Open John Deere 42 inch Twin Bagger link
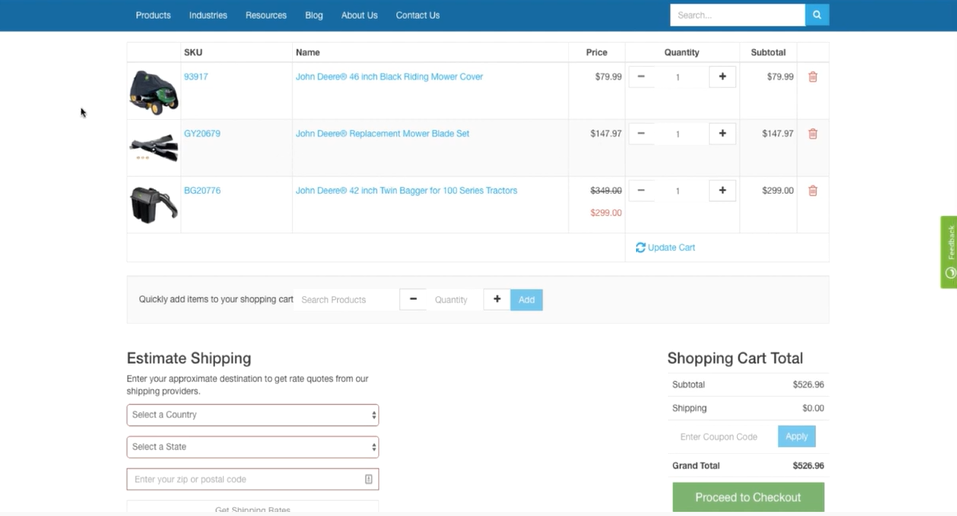957x516 pixels. [406, 191]
